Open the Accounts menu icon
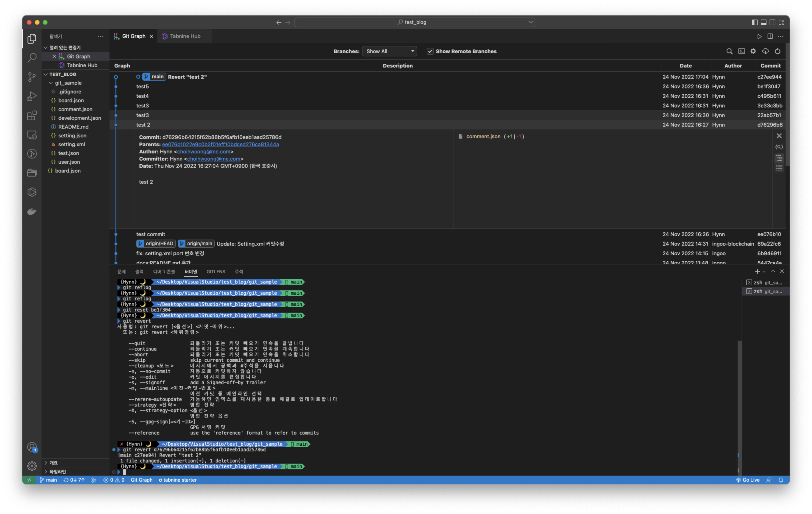Image resolution: width=812 pixels, height=514 pixels. click(32, 447)
